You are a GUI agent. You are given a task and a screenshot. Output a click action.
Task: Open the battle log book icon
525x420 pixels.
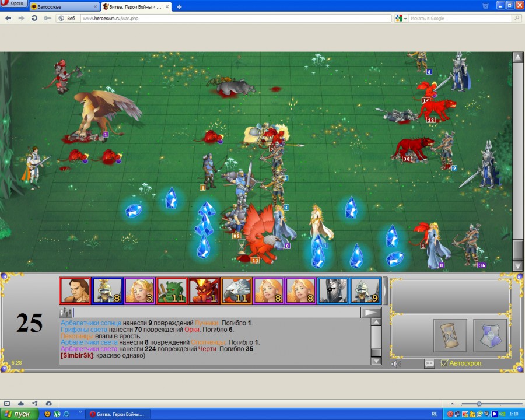coord(429,363)
